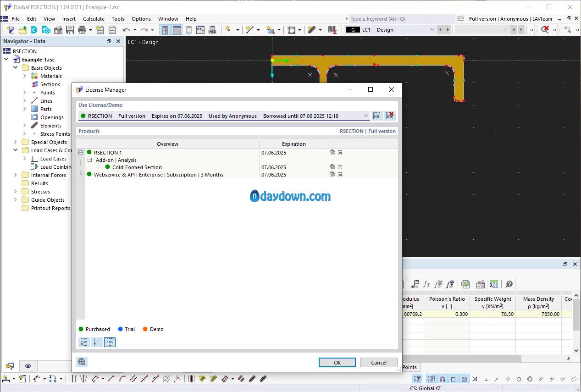Open the Calculate menu
581x392 pixels.
(94, 19)
